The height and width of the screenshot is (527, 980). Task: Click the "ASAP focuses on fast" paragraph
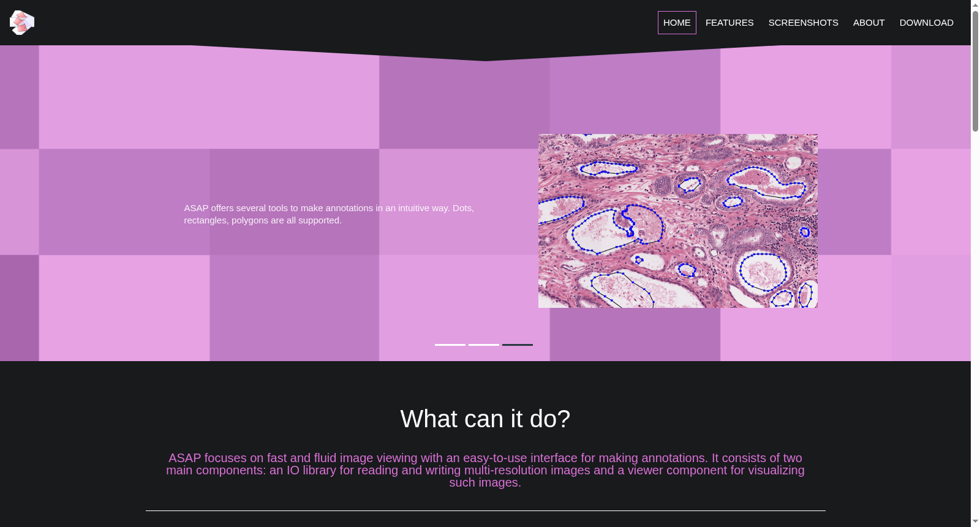(485, 470)
